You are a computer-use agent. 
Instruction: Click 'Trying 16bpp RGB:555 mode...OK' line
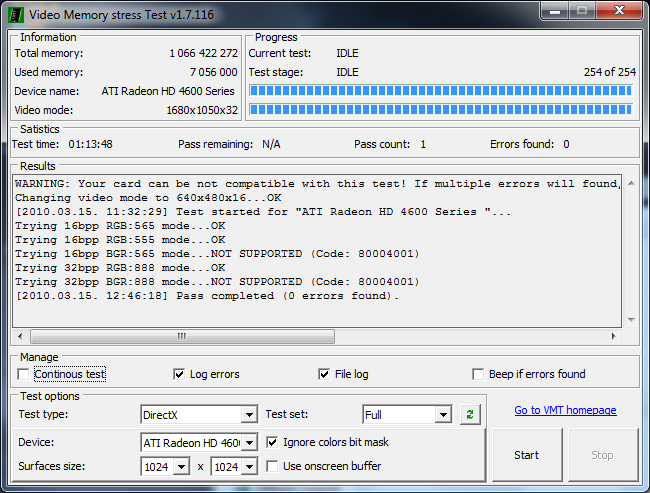pyautogui.click(x=120, y=240)
